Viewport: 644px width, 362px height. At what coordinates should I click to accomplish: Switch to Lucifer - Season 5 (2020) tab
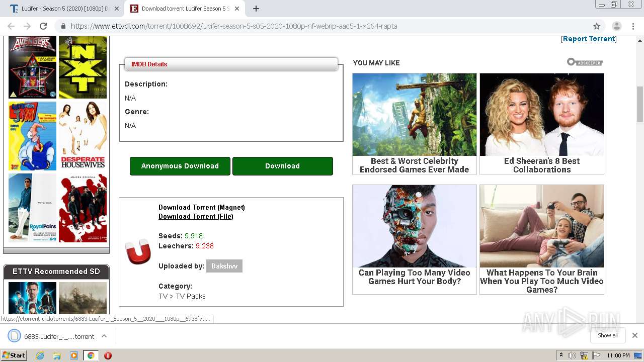click(x=65, y=9)
